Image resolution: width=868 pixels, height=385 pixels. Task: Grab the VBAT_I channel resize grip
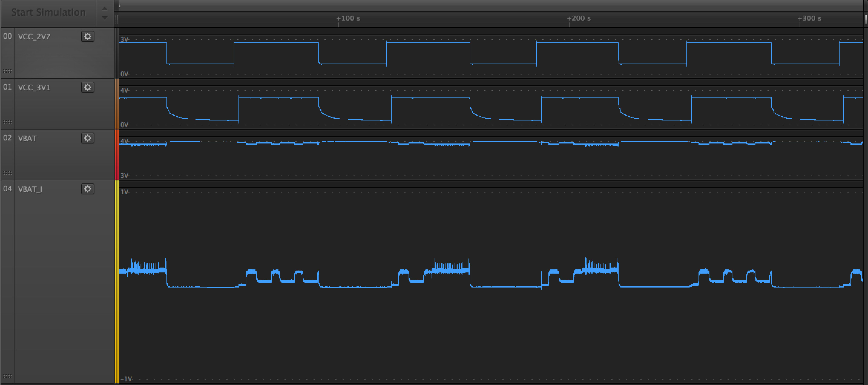[x=7, y=376]
